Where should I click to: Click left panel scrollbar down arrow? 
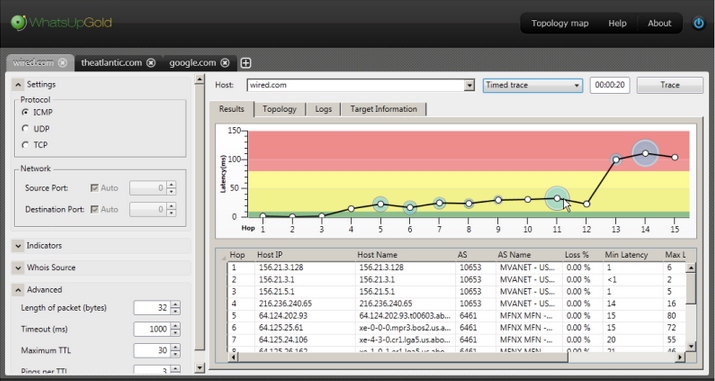pos(199,367)
